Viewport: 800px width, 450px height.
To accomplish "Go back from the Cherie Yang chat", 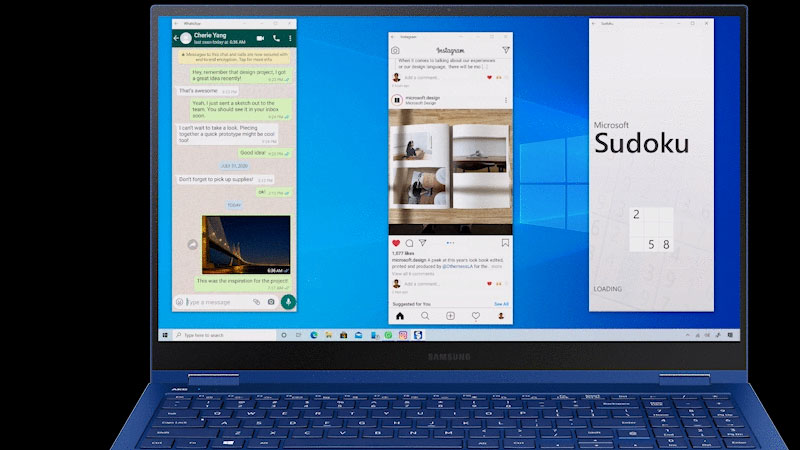I will coord(176,38).
